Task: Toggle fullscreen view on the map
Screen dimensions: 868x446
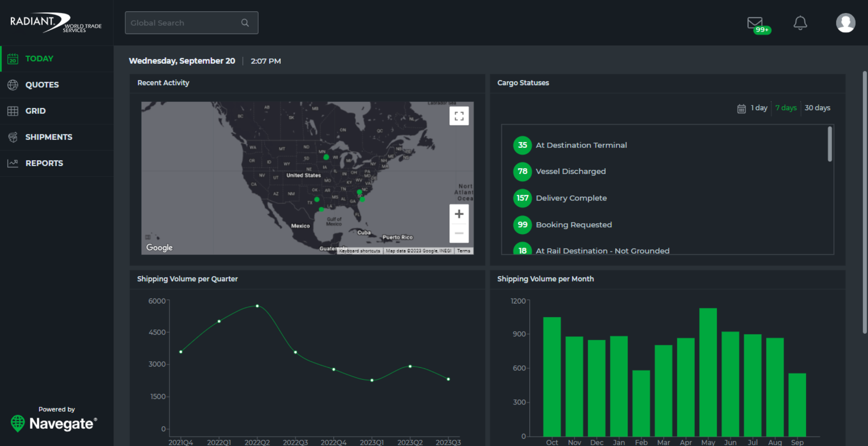Action: pos(459,116)
